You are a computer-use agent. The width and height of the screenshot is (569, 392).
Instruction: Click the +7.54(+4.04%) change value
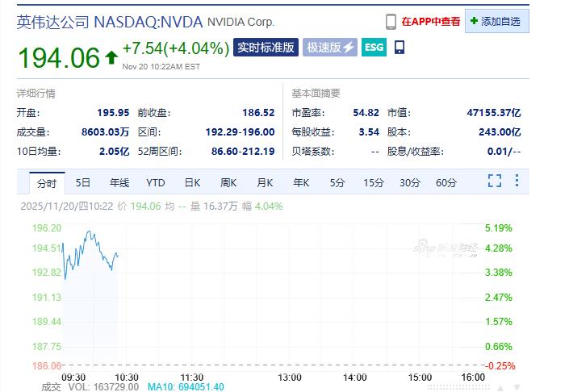(176, 48)
